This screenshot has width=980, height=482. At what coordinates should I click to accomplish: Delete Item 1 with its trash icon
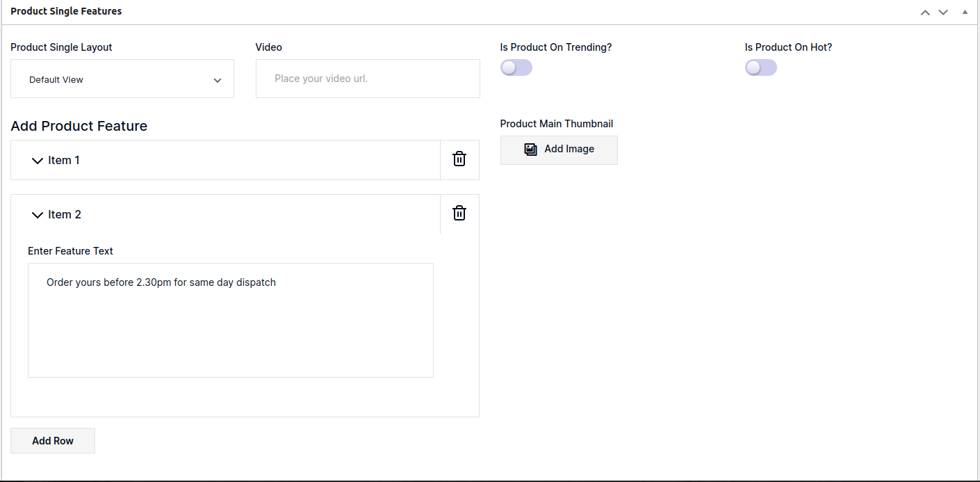pyautogui.click(x=459, y=159)
